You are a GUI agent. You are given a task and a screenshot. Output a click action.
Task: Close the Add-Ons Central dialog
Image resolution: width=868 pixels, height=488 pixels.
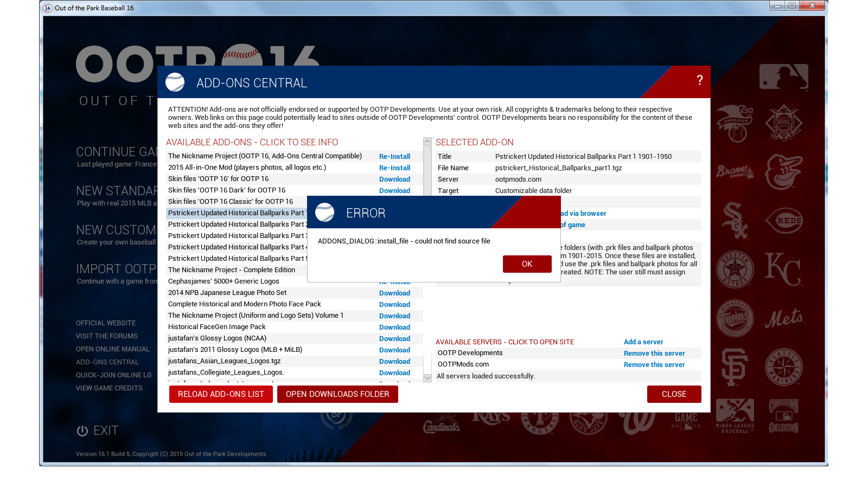tap(674, 394)
